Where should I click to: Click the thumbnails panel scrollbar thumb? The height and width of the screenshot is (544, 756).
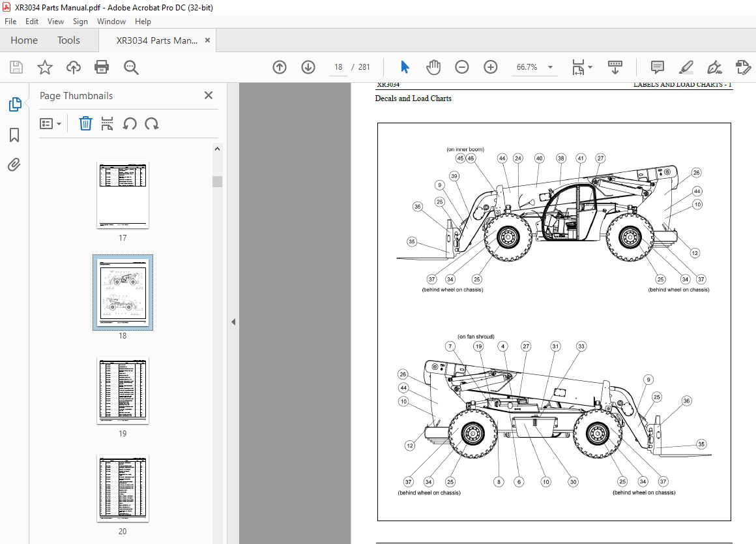tap(218, 181)
